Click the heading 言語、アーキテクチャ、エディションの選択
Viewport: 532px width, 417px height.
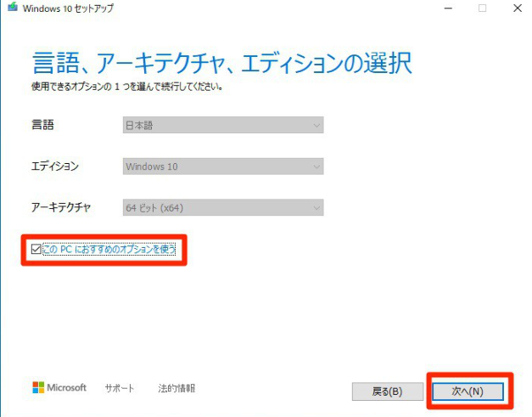[x=222, y=63]
